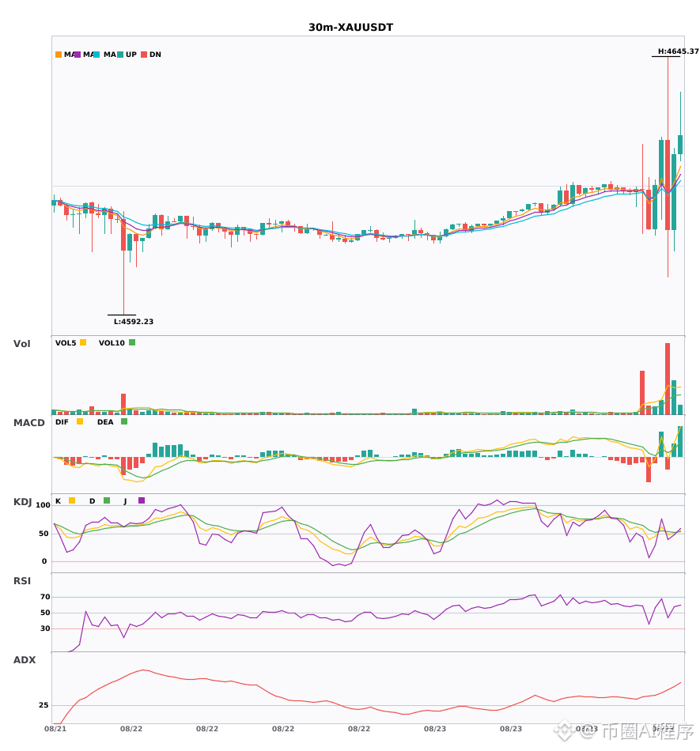Click the green DEA legend swatch
This screenshot has width=700, height=751.
(x=124, y=421)
